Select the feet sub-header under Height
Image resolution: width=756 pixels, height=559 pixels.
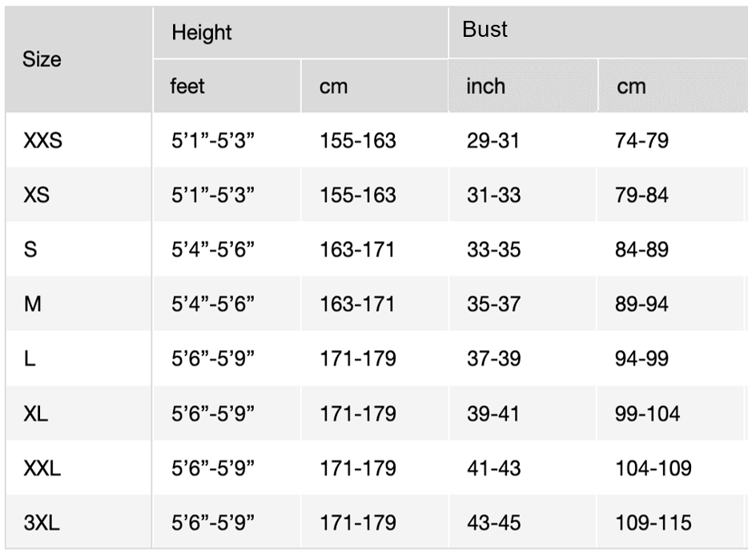point(187,86)
